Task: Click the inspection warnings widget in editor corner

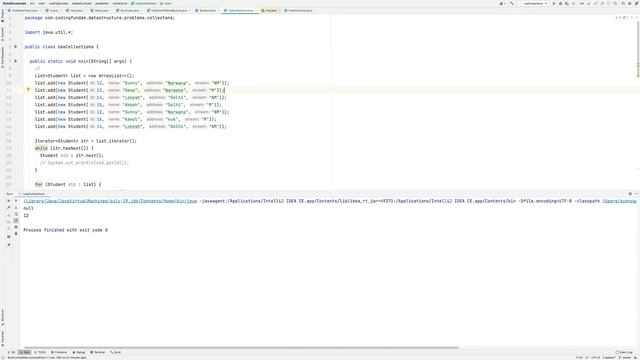Action: [621, 18]
